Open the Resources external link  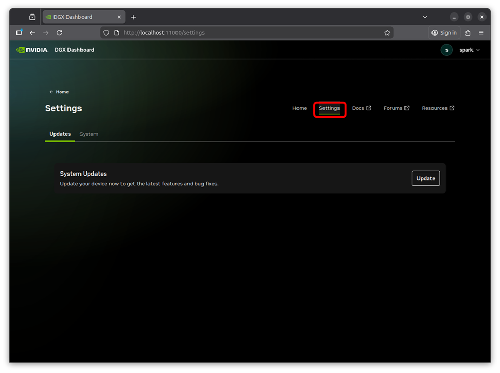438,108
